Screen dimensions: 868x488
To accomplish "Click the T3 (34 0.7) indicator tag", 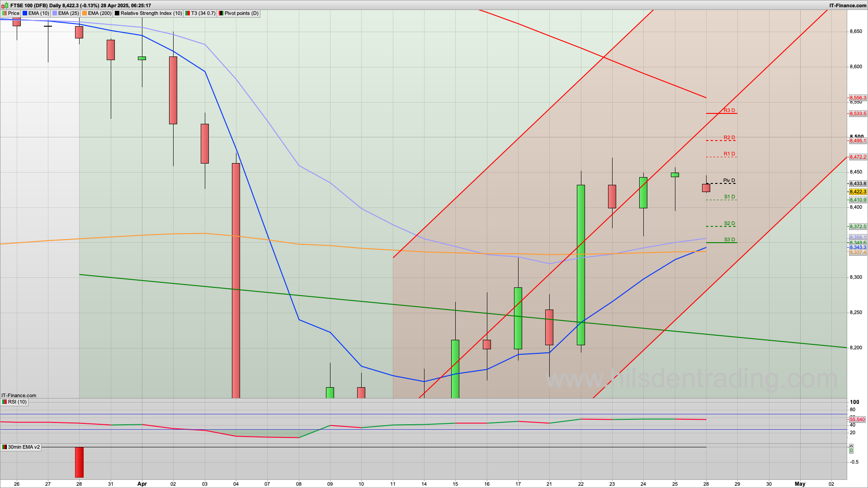I will 201,14.
